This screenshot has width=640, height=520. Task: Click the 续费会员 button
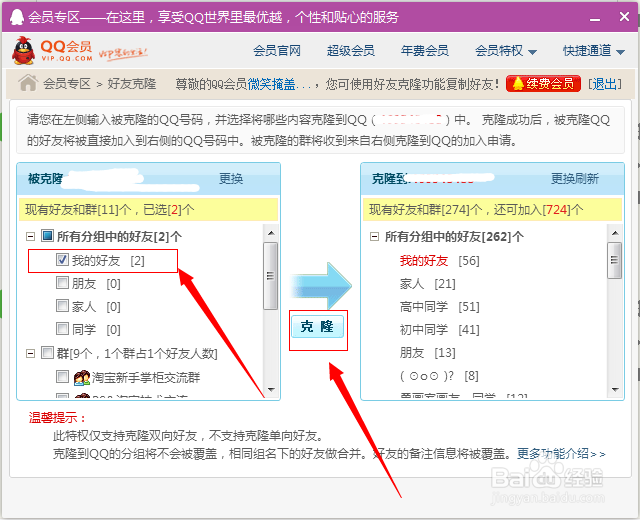543,84
